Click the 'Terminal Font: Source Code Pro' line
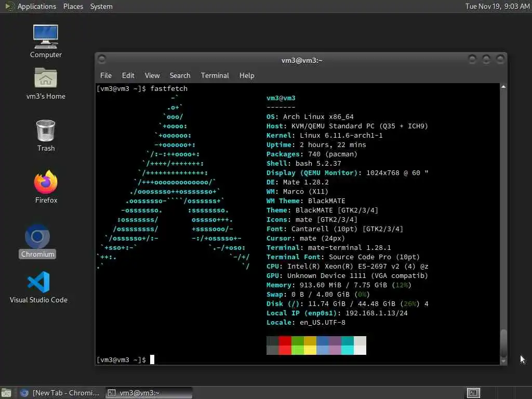 point(343,257)
